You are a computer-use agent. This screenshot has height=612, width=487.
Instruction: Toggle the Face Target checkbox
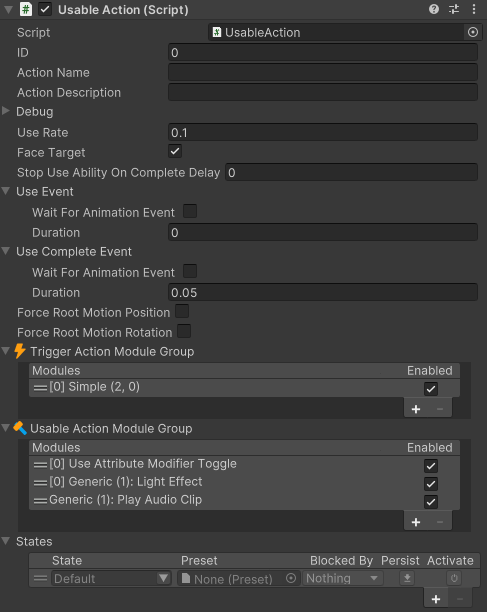pyautogui.click(x=175, y=151)
